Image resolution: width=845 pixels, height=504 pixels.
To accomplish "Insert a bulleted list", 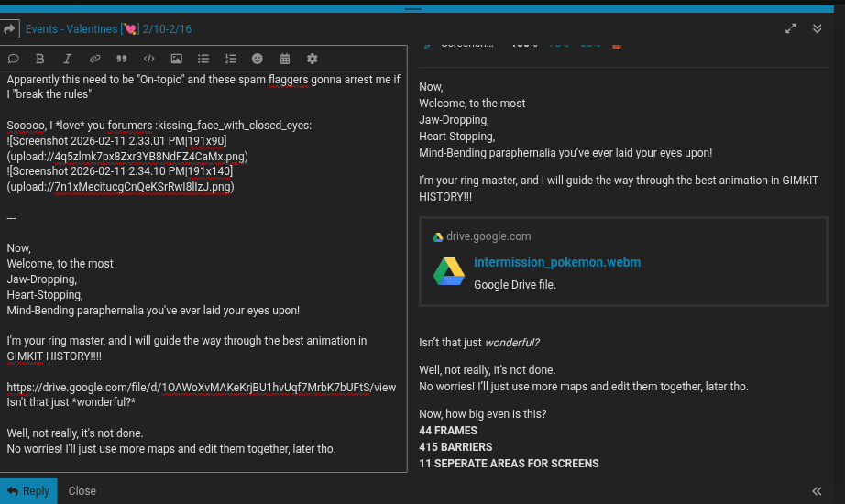I will (x=203, y=59).
